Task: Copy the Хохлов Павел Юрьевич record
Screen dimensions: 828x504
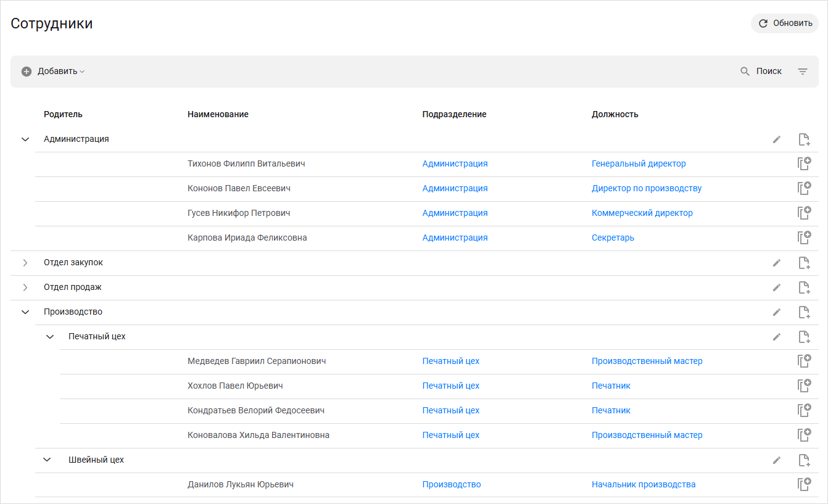Action: 803,386
